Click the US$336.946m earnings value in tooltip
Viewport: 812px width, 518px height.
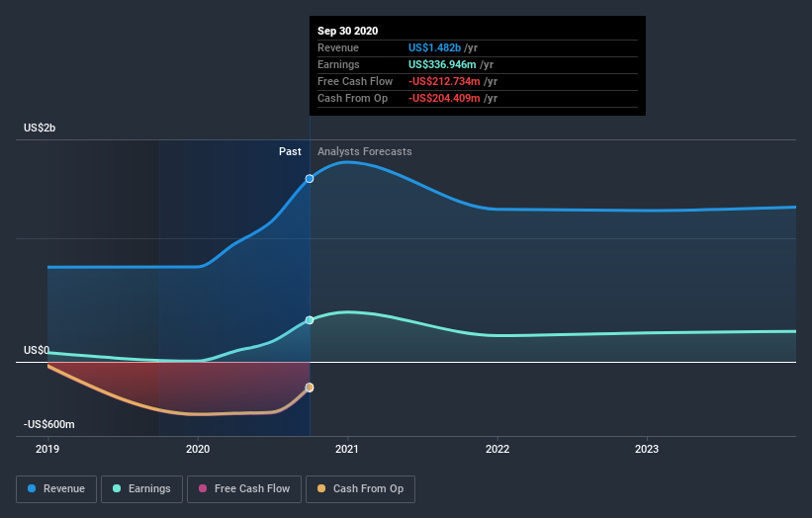coord(442,64)
